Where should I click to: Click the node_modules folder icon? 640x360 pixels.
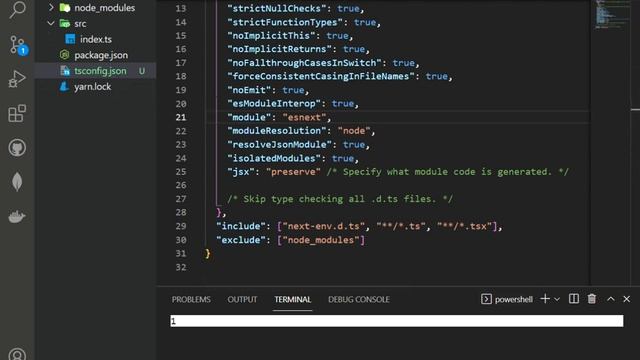[x=64, y=7]
